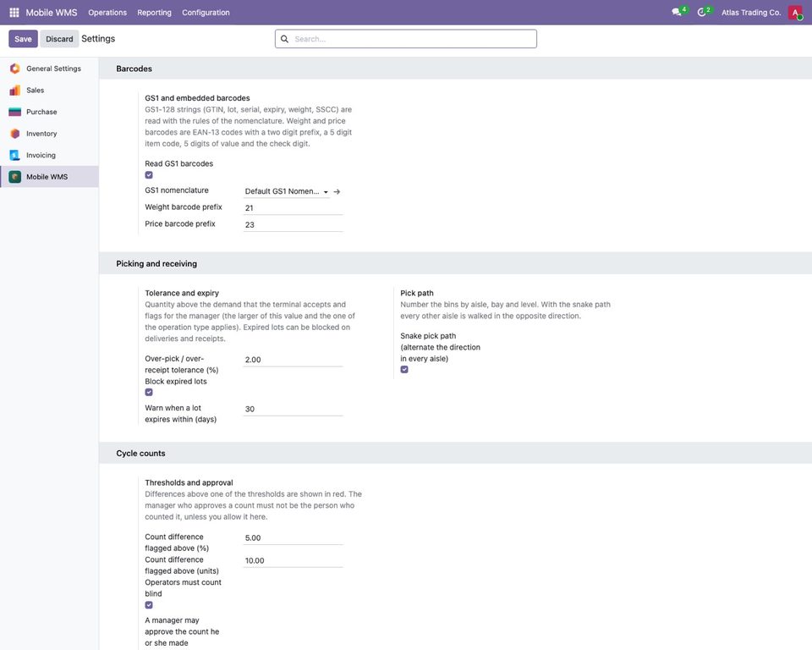Open the Inventory settings section
This screenshot has height=650, width=812.
point(49,134)
